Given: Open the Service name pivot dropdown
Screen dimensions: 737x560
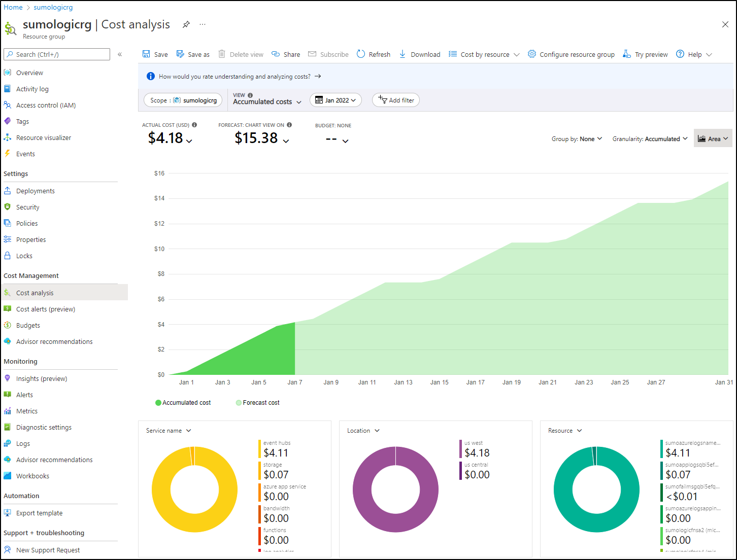Looking at the screenshot, I should (x=169, y=431).
